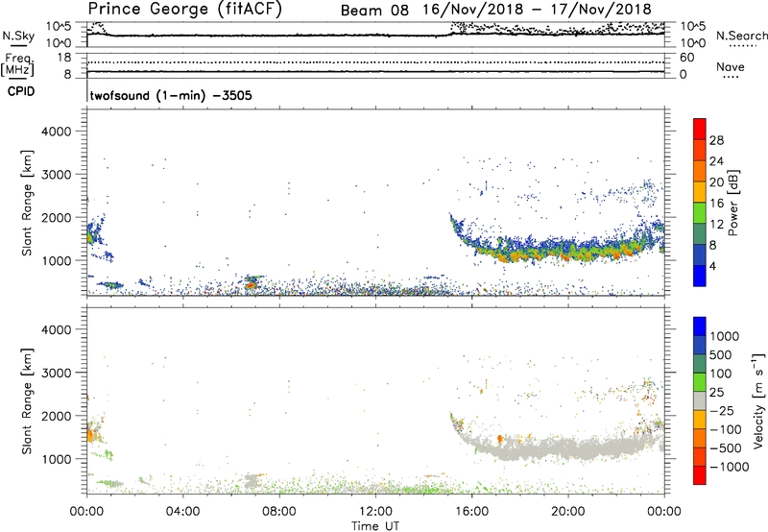Click the 2000 tick label in velocity panel
Screen dimensions: 768x532
(x=56, y=416)
